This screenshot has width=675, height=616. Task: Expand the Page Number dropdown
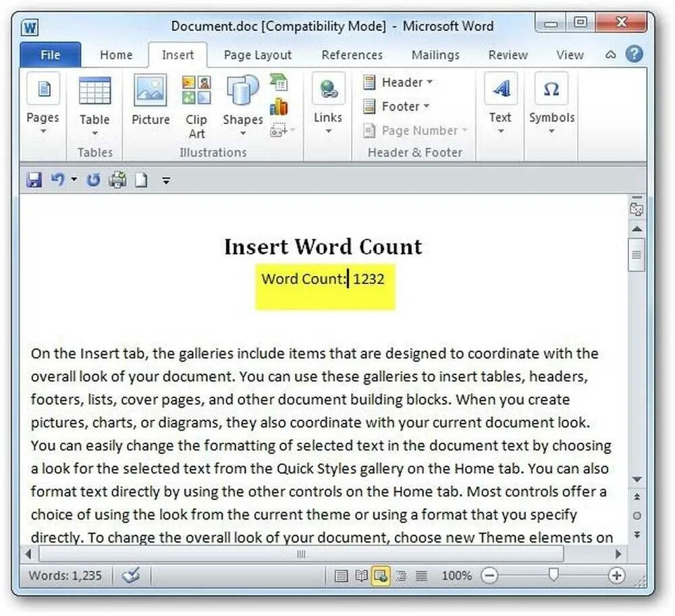(x=465, y=130)
